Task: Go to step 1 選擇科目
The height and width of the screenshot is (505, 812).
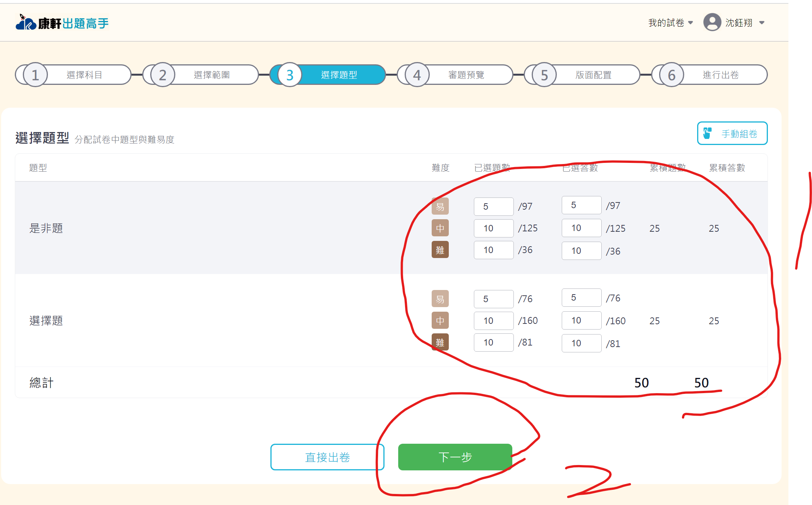Action: pyautogui.click(x=73, y=75)
